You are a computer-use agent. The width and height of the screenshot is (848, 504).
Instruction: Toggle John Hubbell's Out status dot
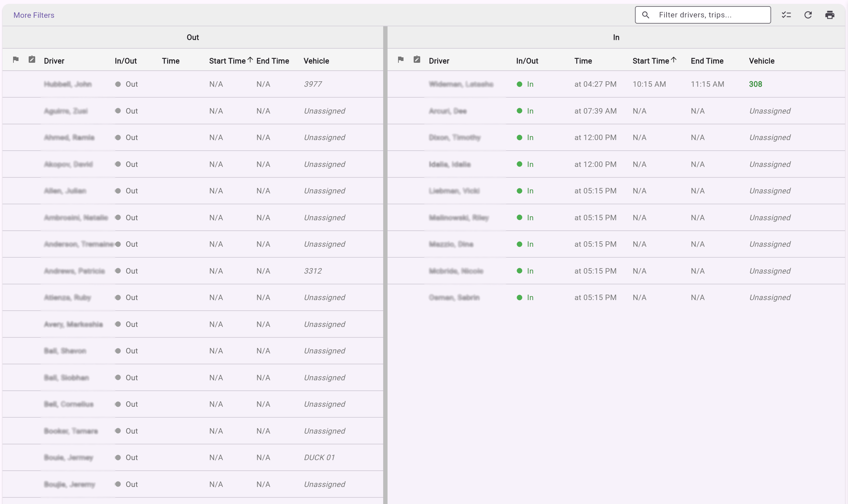point(118,84)
